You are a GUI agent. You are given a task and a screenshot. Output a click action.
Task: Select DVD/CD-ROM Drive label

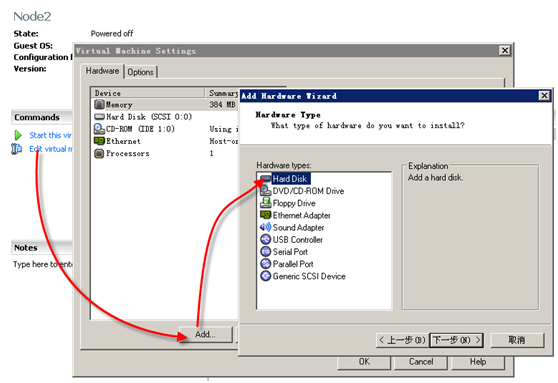[x=308, y=191]
